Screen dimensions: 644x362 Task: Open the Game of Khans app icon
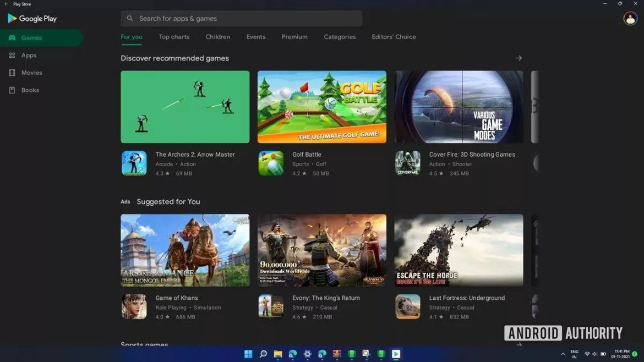click(134, 306)
